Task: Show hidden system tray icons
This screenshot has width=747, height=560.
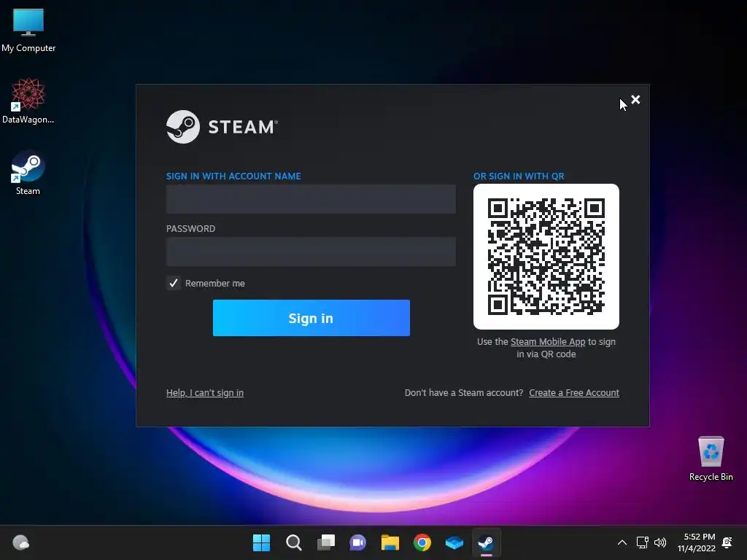Action: click(622, 542)
